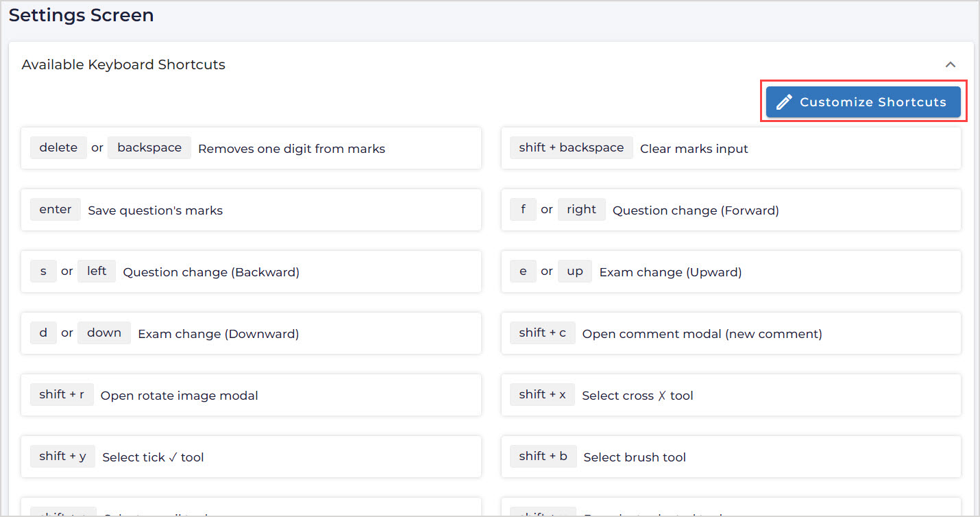Viewport: 980px width, 517px height.
Task: Click the s key badge
Action: pos(43,271)
